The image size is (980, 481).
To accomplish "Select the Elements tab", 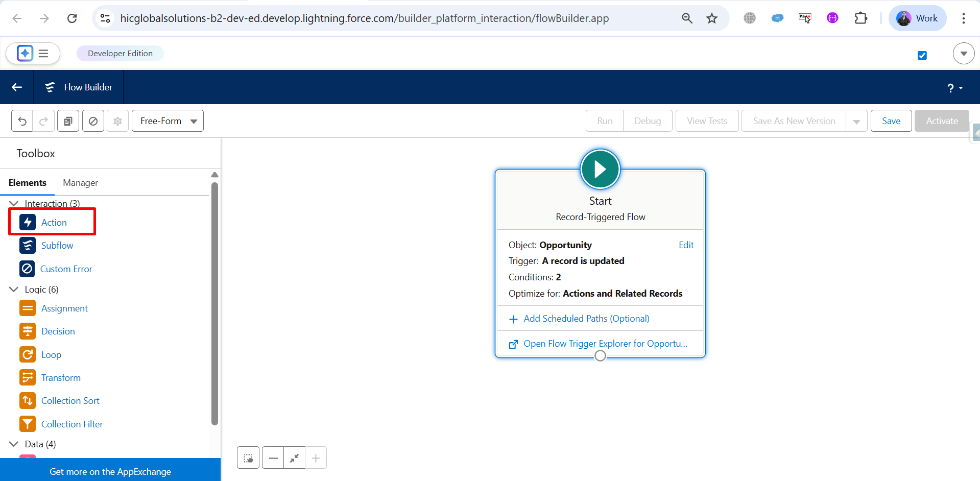I will point(28,183).
